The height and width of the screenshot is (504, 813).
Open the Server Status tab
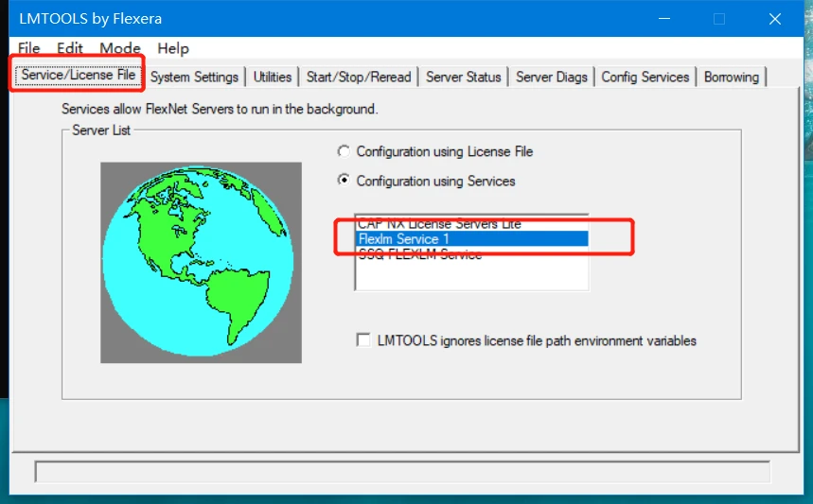[x=463, y=77]
